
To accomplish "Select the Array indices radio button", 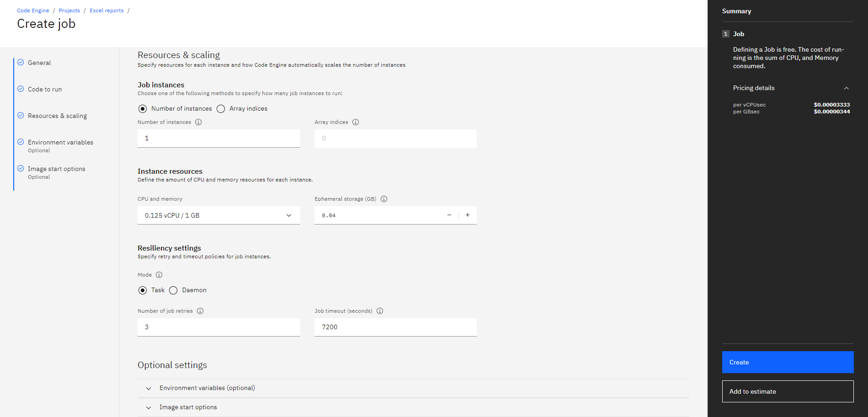I will tap(221, 109).
